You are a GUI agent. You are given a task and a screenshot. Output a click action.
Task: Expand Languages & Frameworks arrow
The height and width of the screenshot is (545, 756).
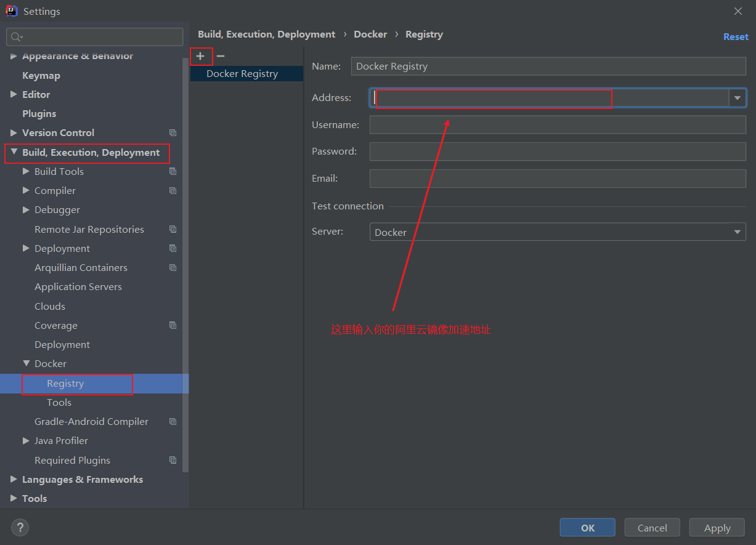[x=14, y=479]
